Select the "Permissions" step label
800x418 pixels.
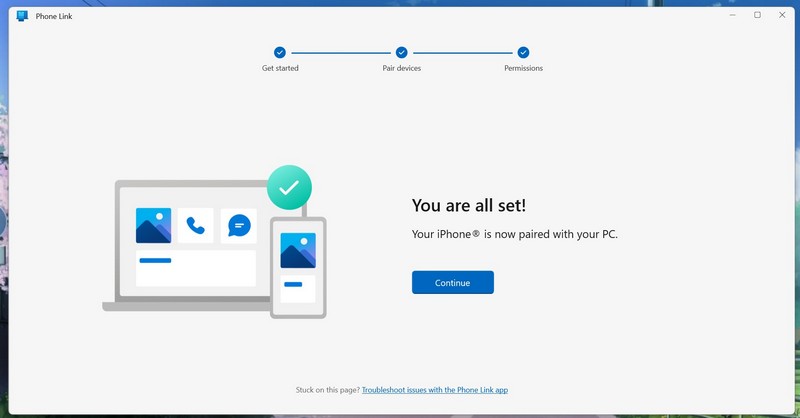pyautogui.click(x=523, y=68)
